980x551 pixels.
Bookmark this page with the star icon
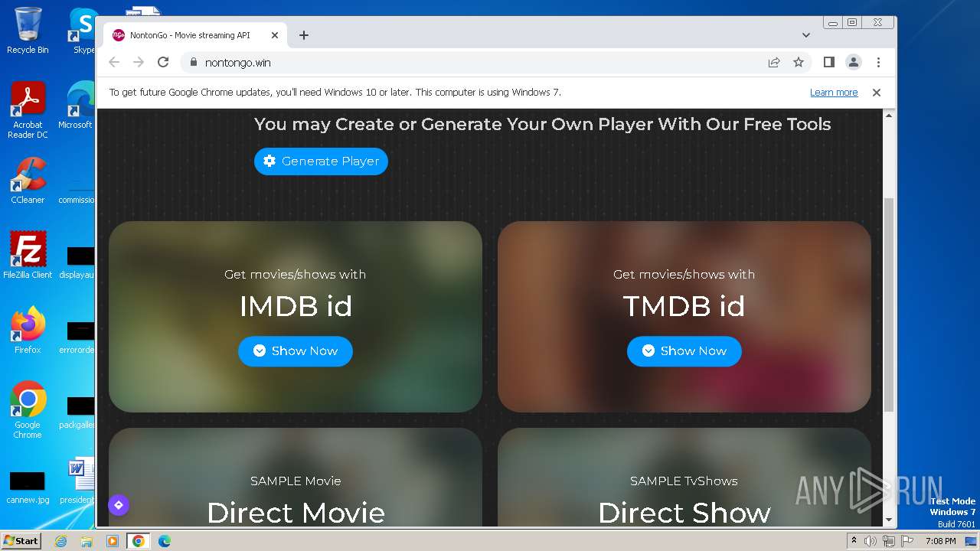tap(799, 62)
